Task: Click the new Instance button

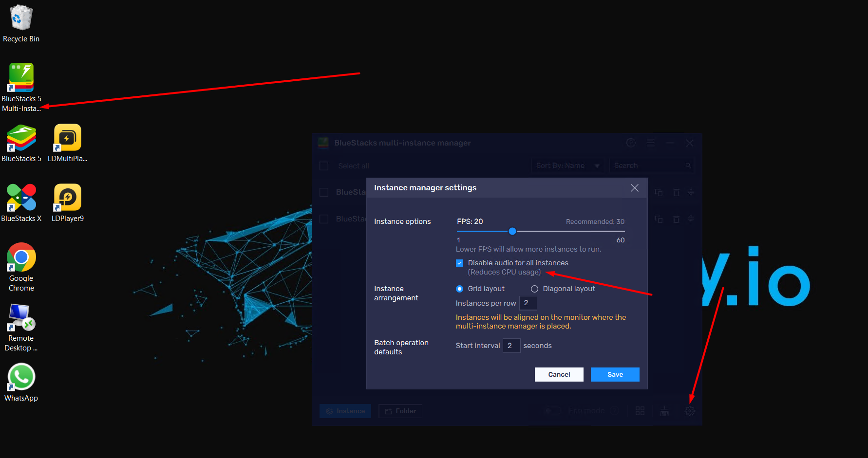Action: click(345, 411)
